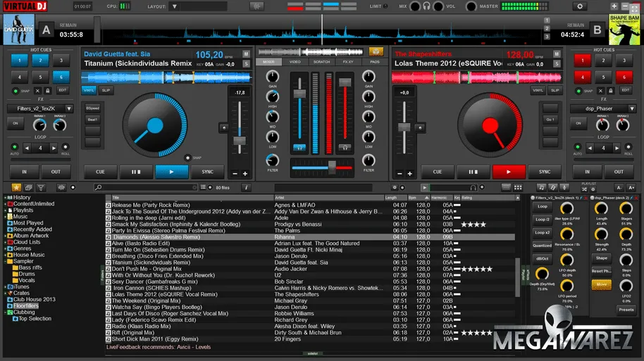Viewport: 644px width, 361px height.
Task: Open track info with the 'i' button
Action: coord(246,187)
